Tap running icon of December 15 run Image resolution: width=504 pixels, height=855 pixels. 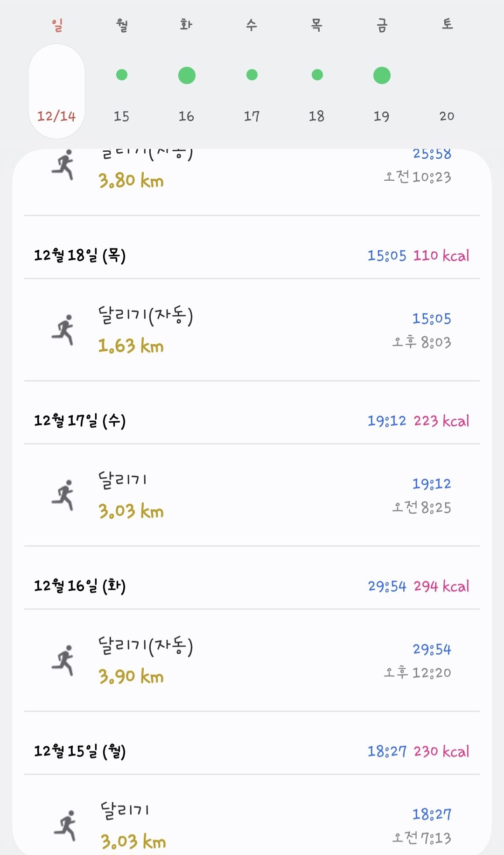[65, 826]
